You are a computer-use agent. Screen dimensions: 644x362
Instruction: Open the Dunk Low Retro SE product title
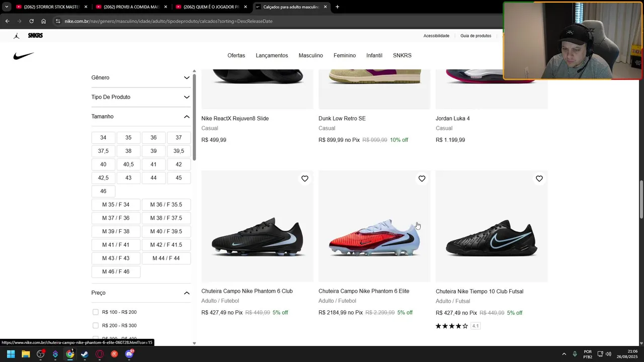pos(342,119)
